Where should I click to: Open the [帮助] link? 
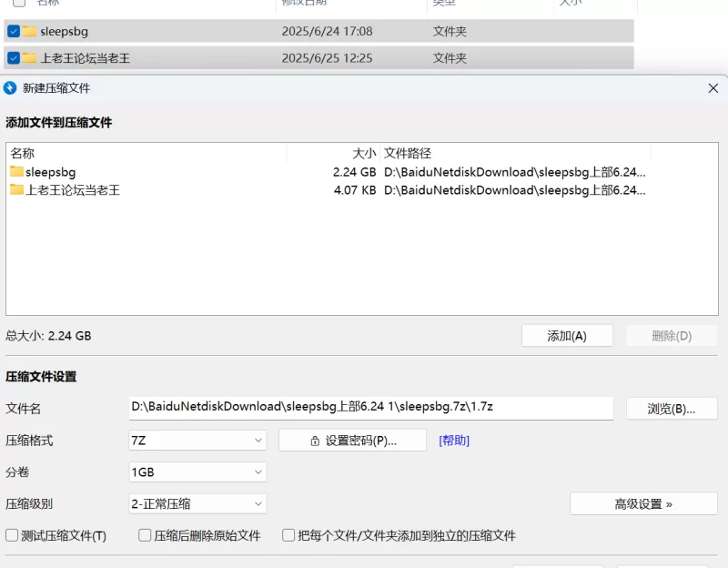tap(454, 441)
